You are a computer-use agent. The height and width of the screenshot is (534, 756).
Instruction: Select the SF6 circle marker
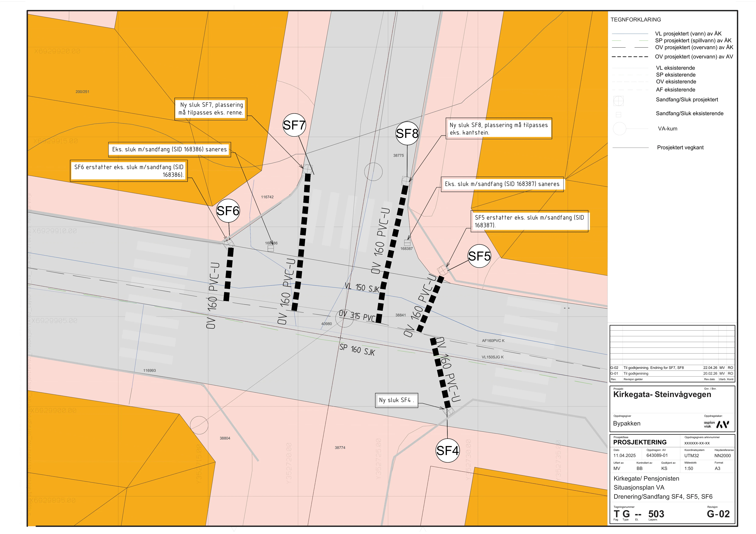click(228, 211)
